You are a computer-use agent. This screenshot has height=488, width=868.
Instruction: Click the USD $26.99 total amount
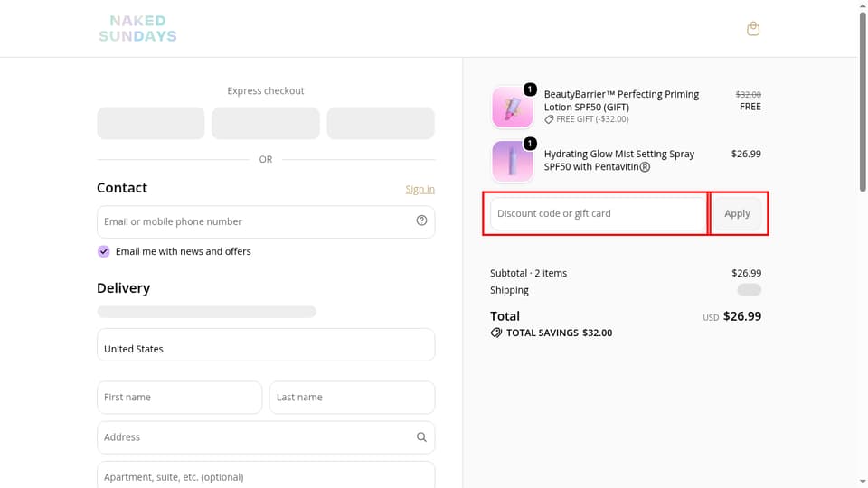[731, 316]
